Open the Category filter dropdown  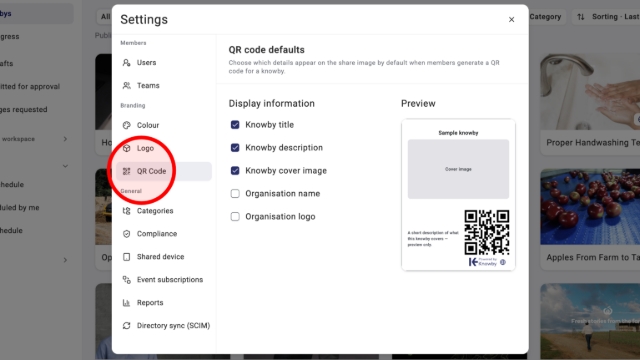tap(547, 17)
